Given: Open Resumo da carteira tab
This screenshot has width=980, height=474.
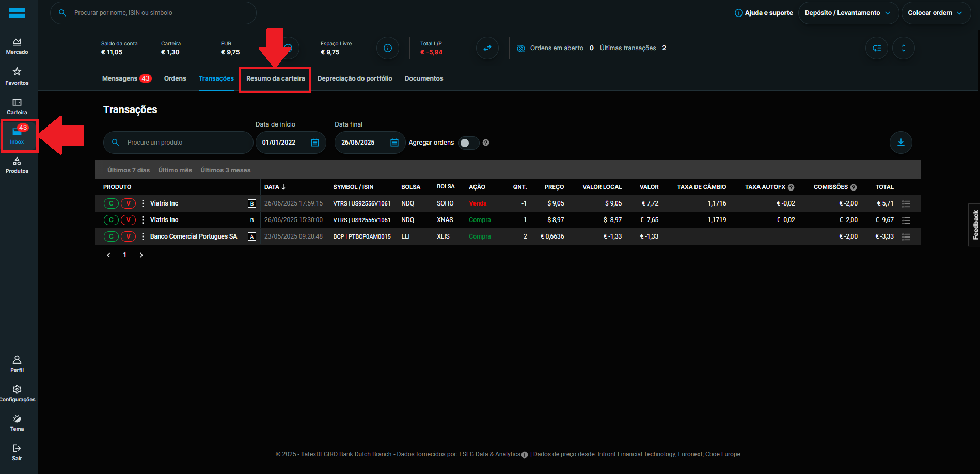Looking at the screenshot, I should tap(276, 78).
